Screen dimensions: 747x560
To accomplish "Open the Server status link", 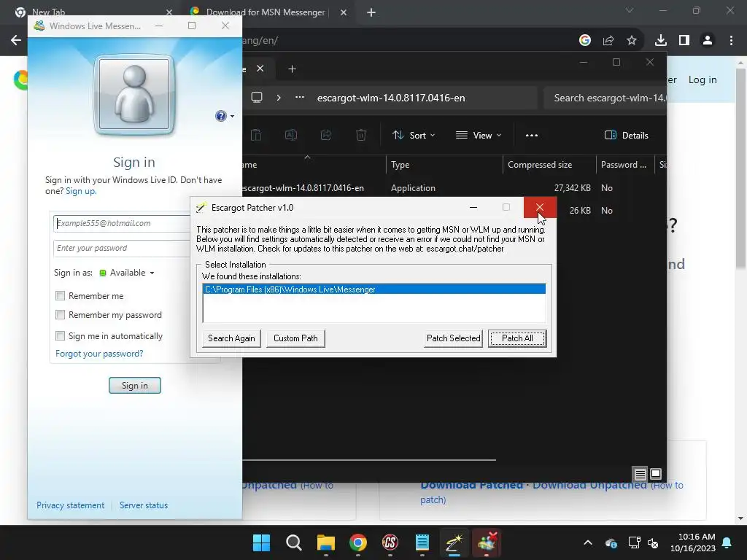I will point(144,505).
